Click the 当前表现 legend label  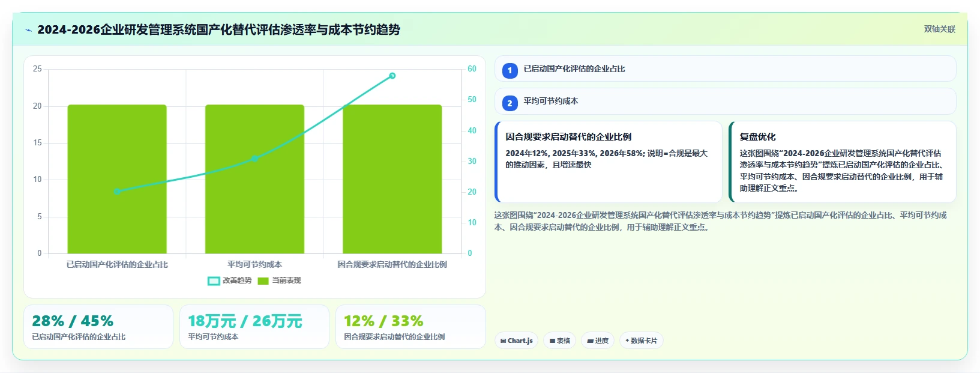286,281
